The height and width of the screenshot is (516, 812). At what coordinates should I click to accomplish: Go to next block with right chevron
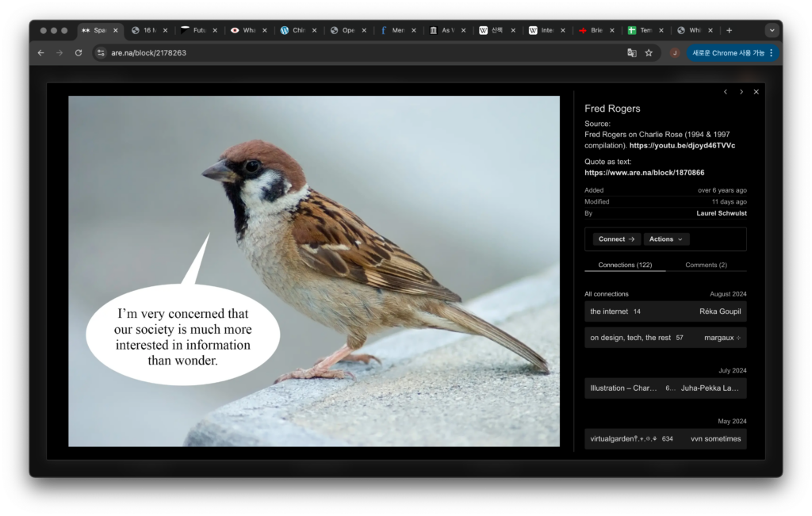click(x=741, y=92)
